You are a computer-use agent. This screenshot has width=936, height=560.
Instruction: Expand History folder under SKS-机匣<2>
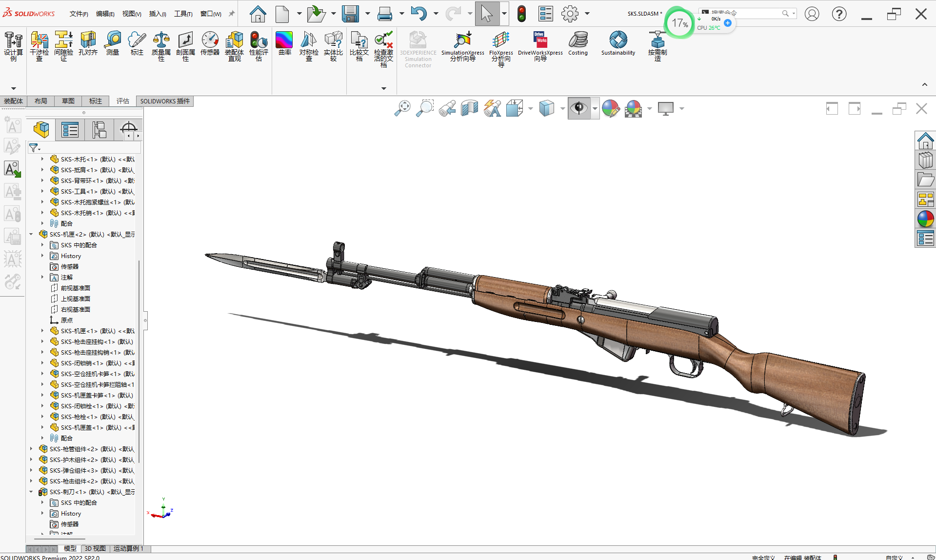click(x=42, y=256)
